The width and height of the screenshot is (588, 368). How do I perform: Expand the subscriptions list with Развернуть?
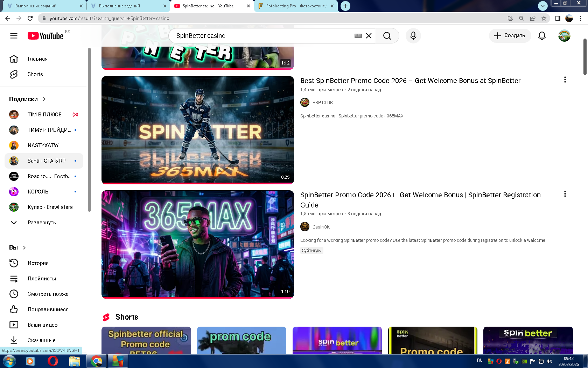click(x=41, y=223)
